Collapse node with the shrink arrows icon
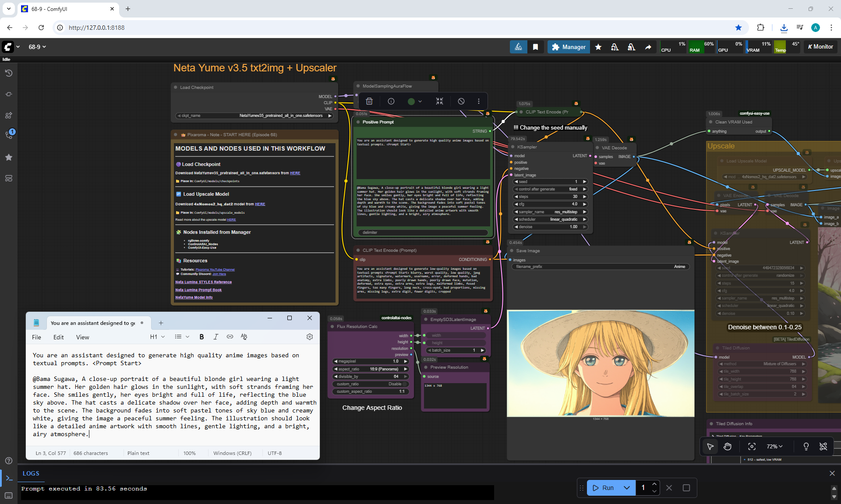Viewport: 841px width, 504px height. click(x=439, y=101)
